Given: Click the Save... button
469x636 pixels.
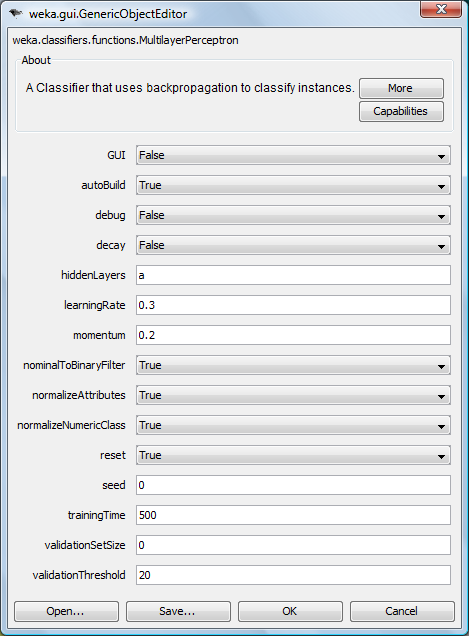Looking at the screenshot, I should 178,611.
